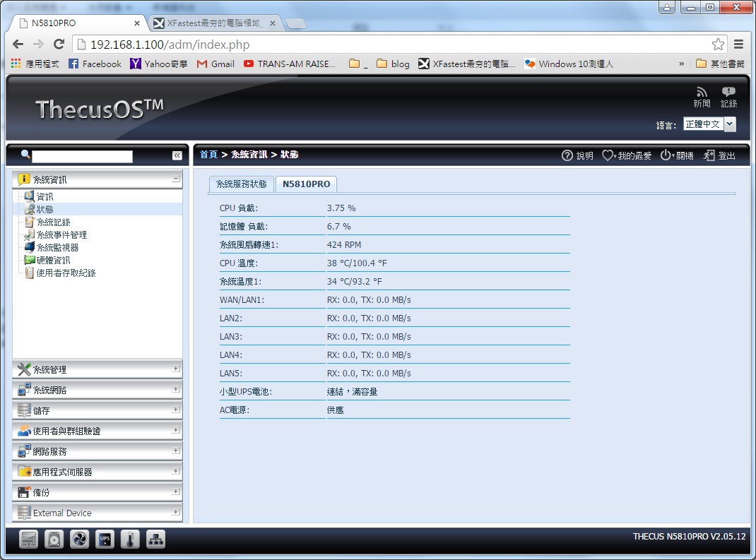The image size is (756, 560).
Task: Open the Facebook bookmark
Action: click(95, 64)
